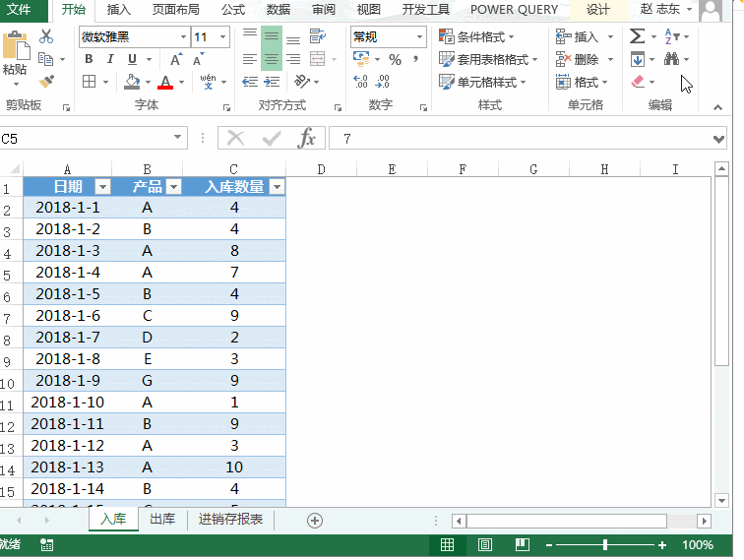
Task: Open the 入库数量 column filter dropdown
Action: coord(277,187)
